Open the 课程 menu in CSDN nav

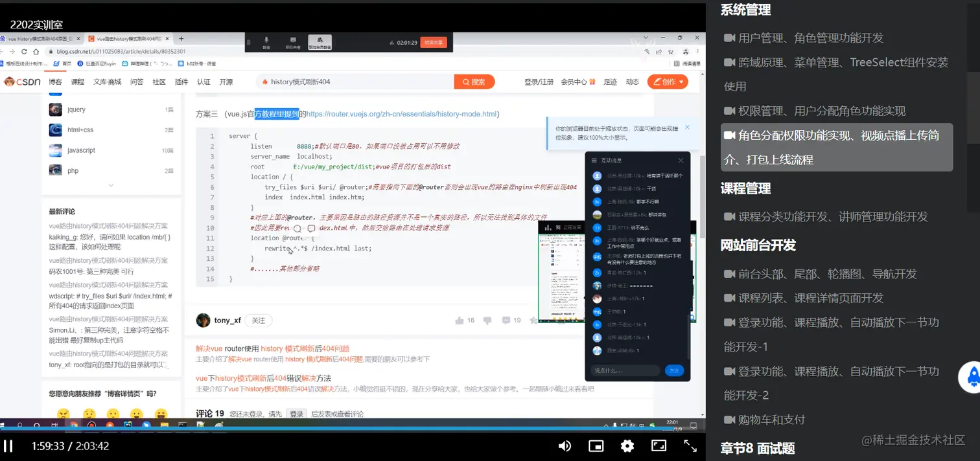click(78, 82)
